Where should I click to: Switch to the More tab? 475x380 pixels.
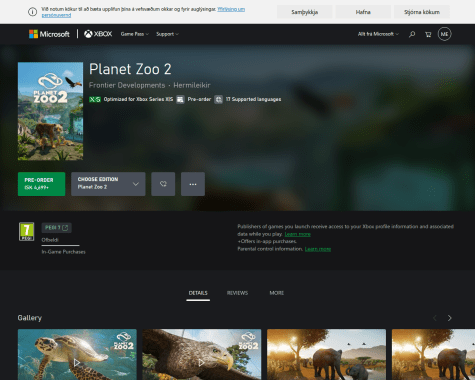click(277, 293)
